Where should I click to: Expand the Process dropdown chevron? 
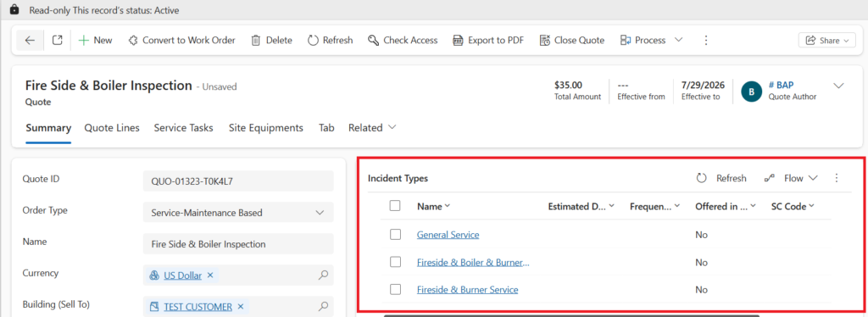pyautogui.click(x=678, y=41)
